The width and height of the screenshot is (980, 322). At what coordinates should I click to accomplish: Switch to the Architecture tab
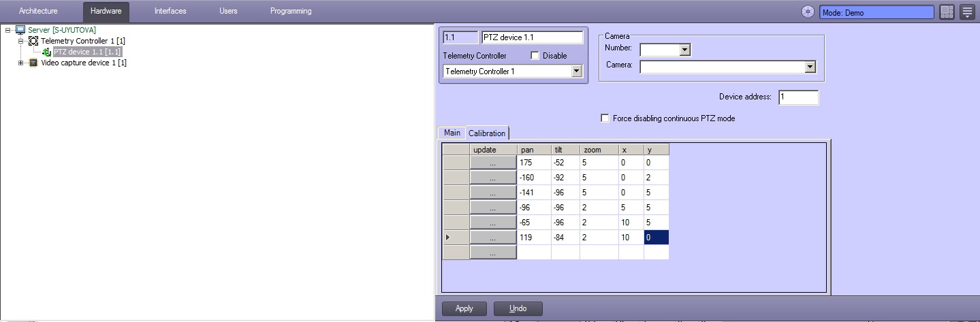pyautogui.click(x=38, y=12)
